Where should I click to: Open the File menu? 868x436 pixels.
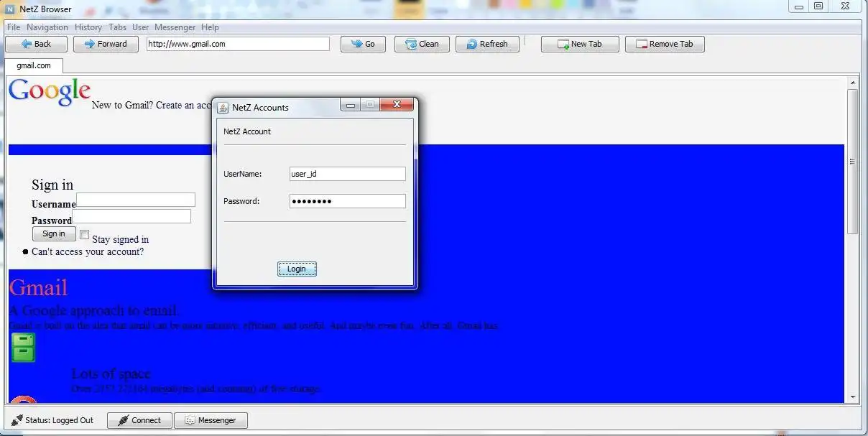click(x=14, y=27)
